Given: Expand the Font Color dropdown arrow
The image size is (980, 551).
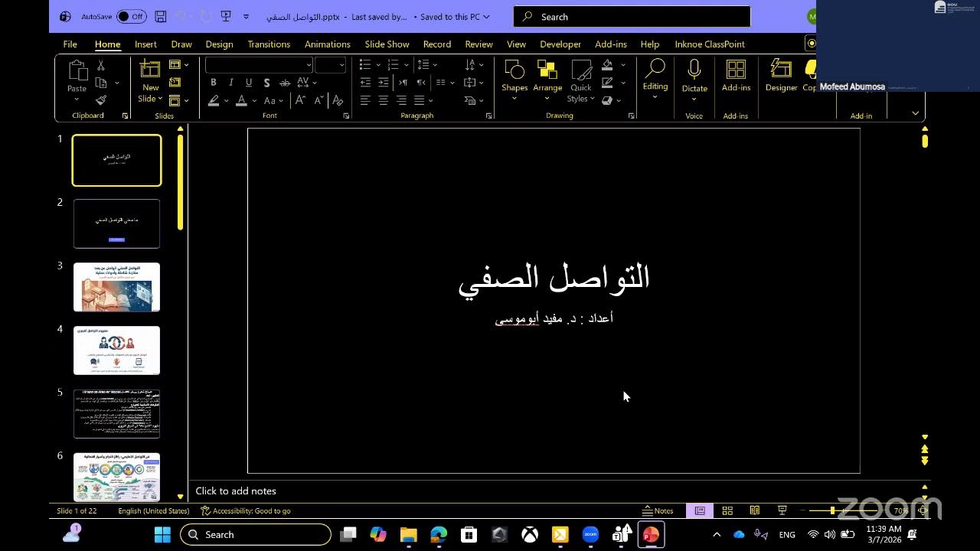Looking at the screenshot, I should tap(254, 100).
